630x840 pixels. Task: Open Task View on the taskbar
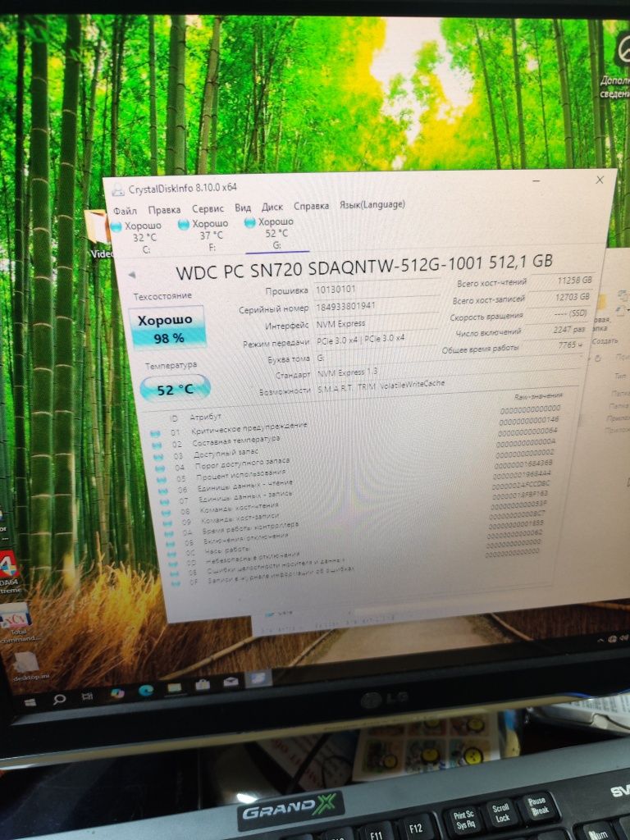click(87, 696)
